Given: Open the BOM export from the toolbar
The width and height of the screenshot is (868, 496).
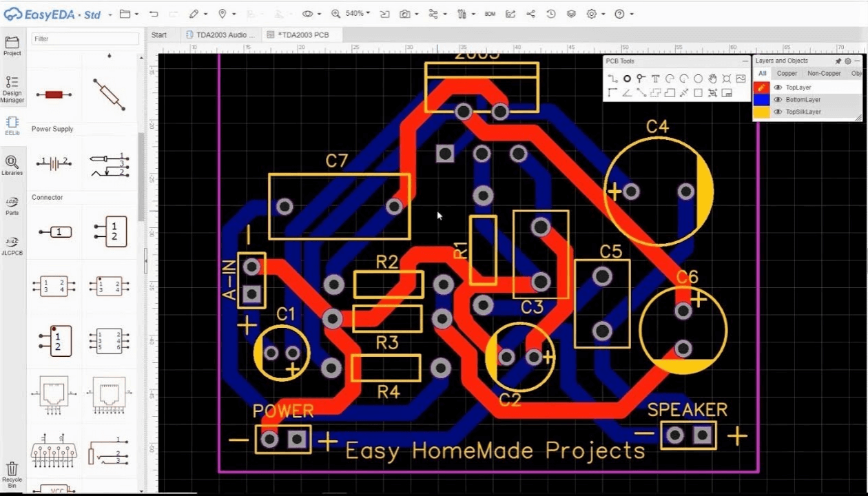Looking at the screenshot, I should (490, 14).
